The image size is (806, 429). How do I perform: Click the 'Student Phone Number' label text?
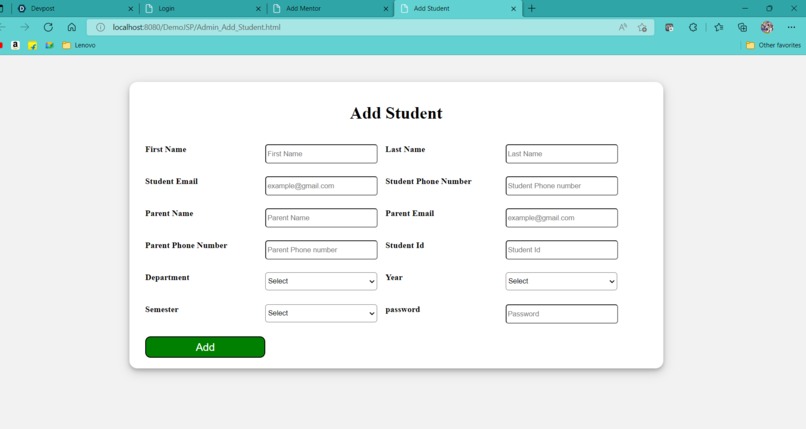428,181
